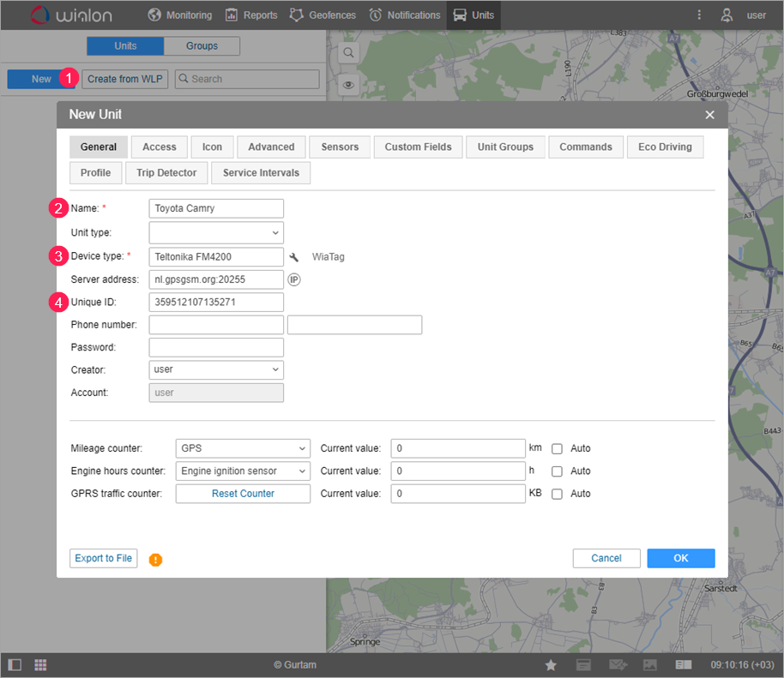This screenshot has width=784, height=678.
Task: Switch to the Sensors tab
Action: (x=340, y=147)
